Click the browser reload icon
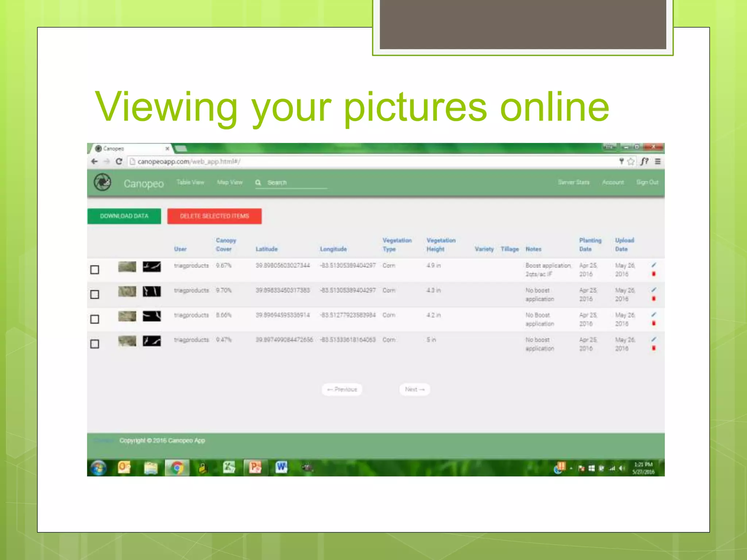This screenshot has height=560, width=747. (119, 162)
